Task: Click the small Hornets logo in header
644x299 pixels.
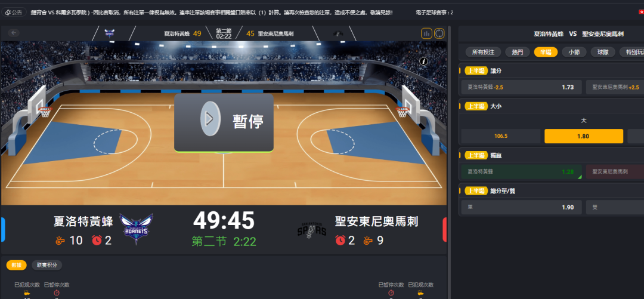Action: tap(109, 33)
